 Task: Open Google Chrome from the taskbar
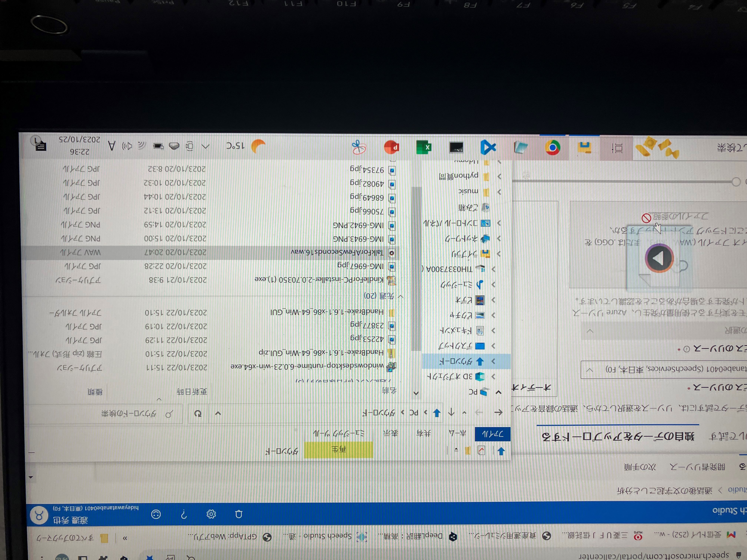tap(552, 148)
